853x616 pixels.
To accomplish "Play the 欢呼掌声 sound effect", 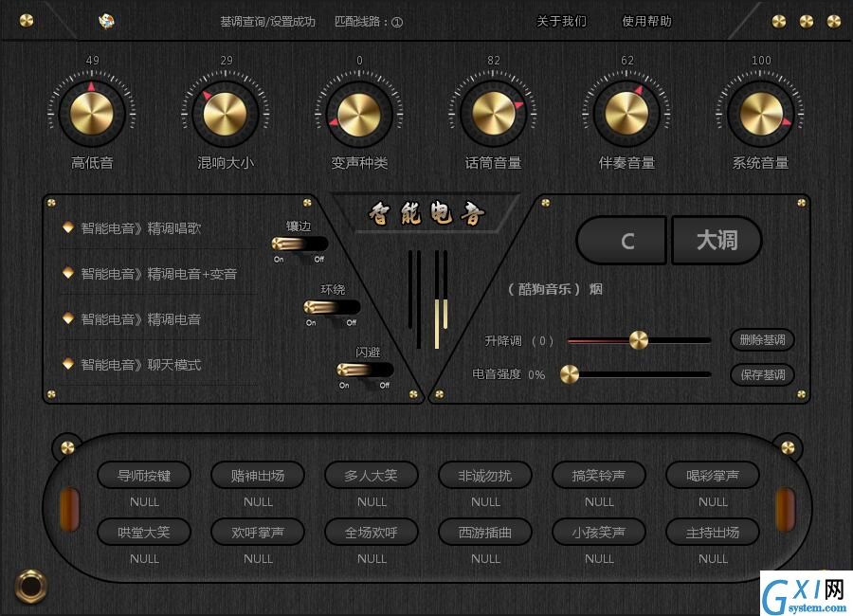I will [258, 532].
